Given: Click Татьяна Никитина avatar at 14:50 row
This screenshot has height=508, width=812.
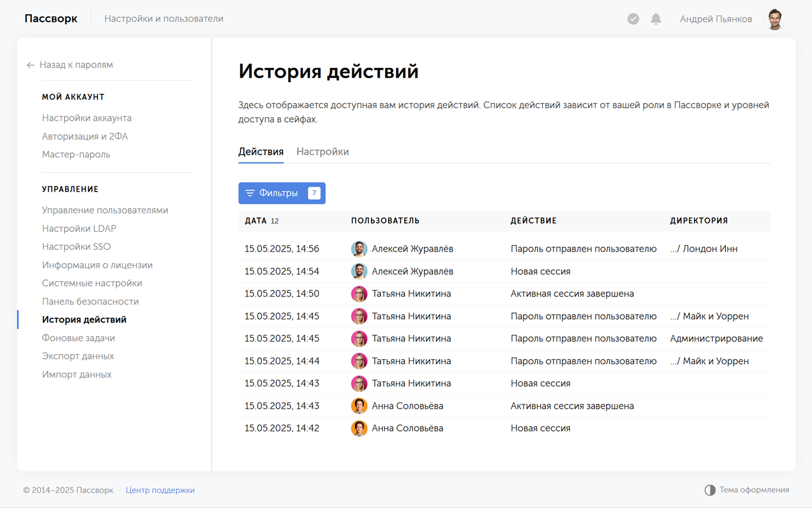Looking at the screenshot, I should click(359, 294).
